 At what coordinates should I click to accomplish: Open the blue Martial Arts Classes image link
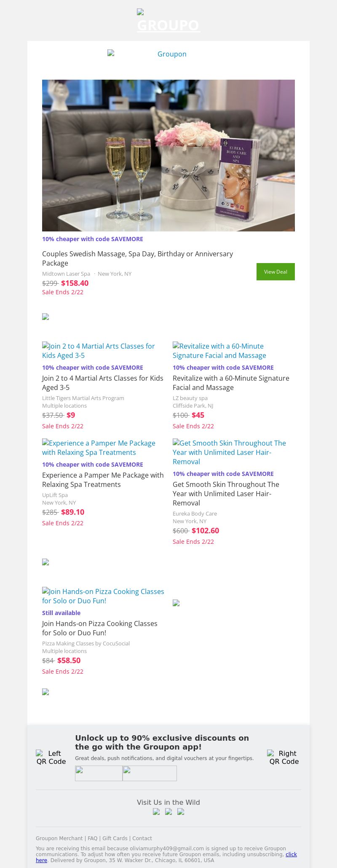pyautogui.click(x=99, y=351)
